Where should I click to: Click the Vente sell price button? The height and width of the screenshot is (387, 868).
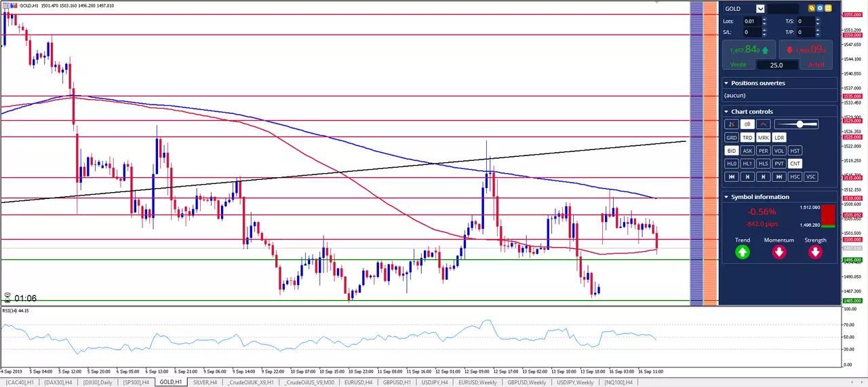749,55
